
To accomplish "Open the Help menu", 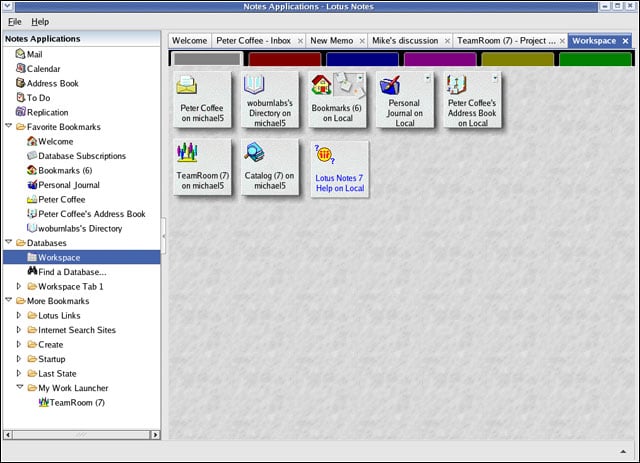I will coord(40,21).
